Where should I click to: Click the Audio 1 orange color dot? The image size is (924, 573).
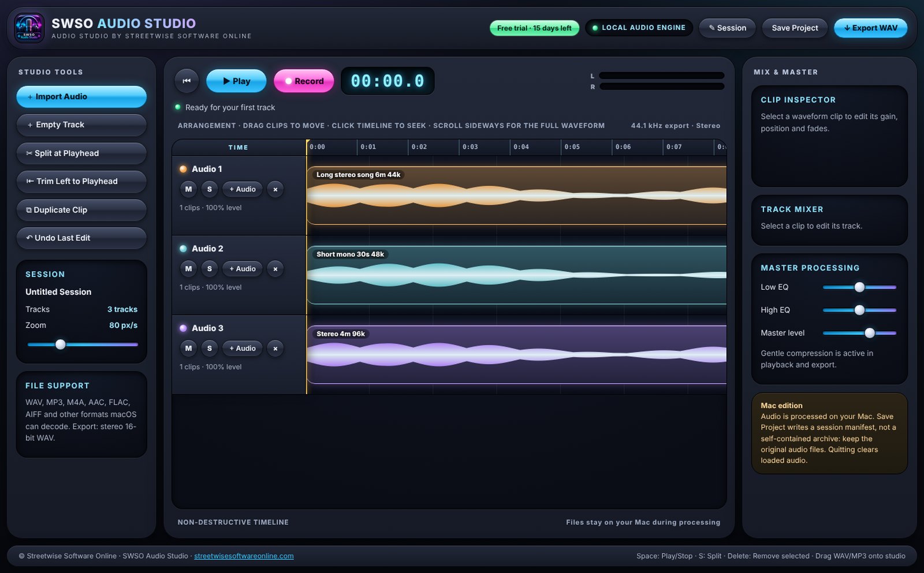(x=183, y=169)
